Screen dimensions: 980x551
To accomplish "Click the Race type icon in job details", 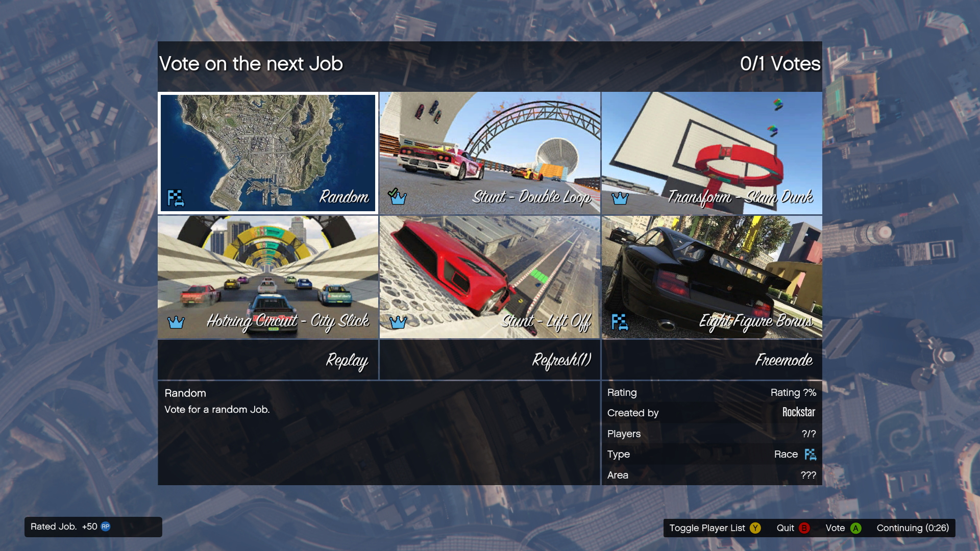I will pyautogui.click(x=808, y=454).
